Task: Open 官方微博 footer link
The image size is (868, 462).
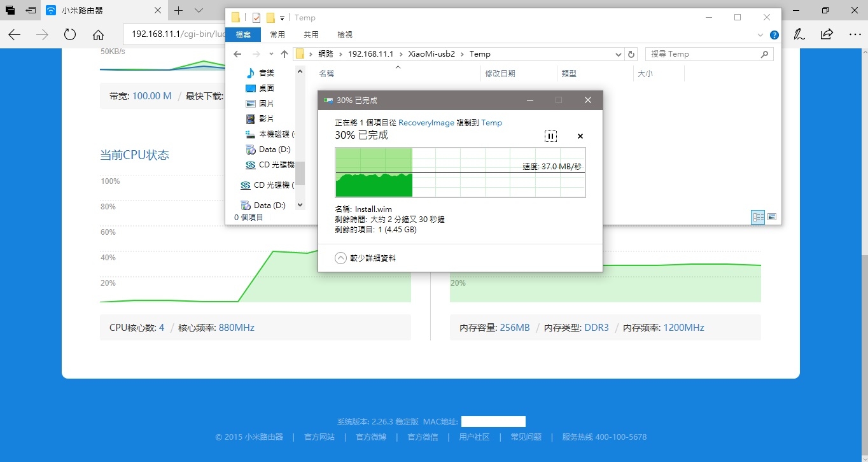Action: [371, 437]
